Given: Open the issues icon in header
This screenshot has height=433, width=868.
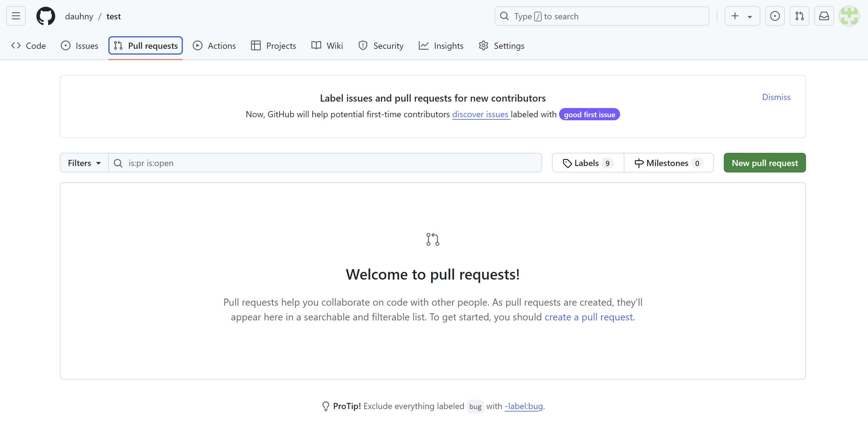Looking at the screenshot, I should click(775, 16).
